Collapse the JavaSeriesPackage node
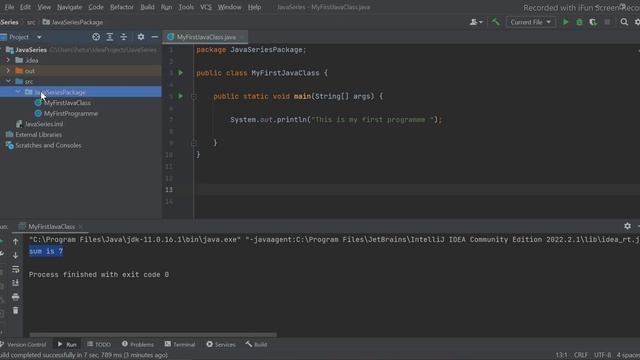The image size is (640, 360). (x=18, y=92)
